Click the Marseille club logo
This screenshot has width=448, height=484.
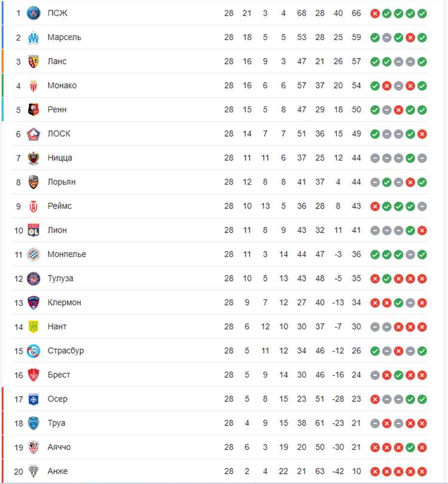(x=33, y=38)
